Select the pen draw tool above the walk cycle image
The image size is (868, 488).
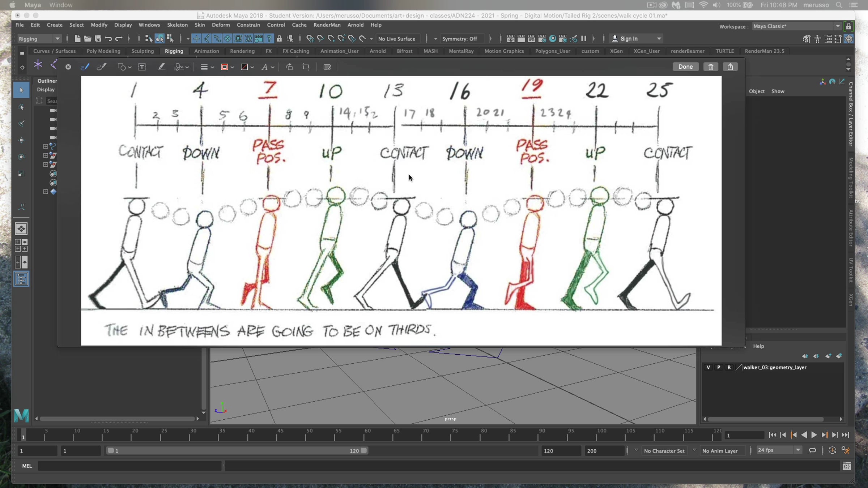[x=85, y=67]
